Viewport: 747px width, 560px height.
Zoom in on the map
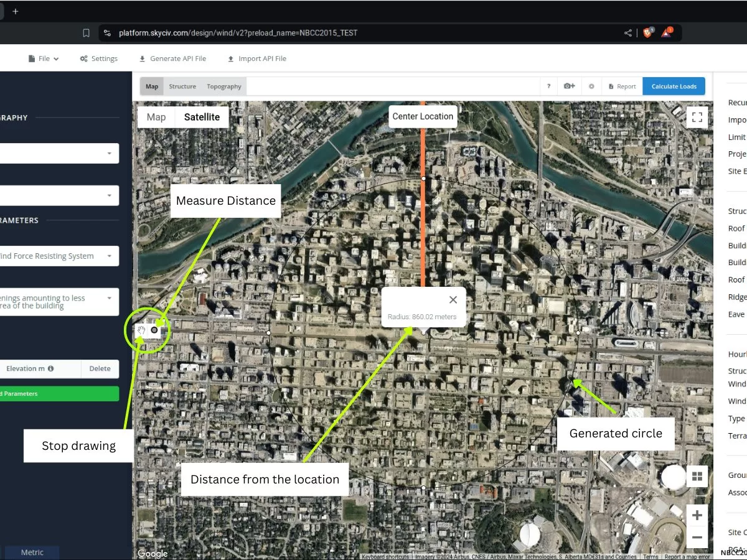[x=697, y=515]
